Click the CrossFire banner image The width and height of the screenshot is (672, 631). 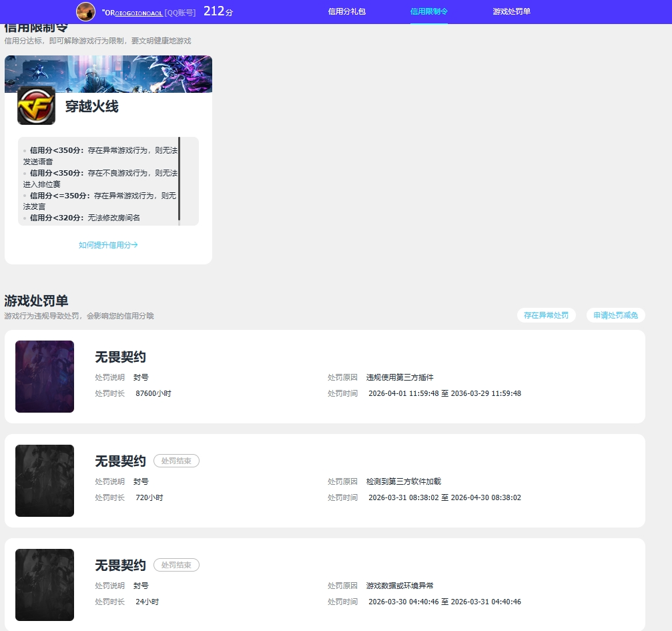tap(108, 73)
